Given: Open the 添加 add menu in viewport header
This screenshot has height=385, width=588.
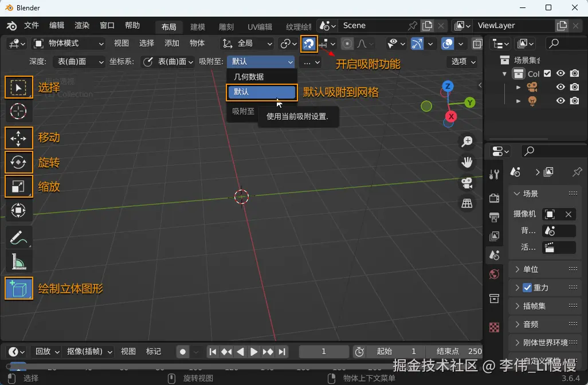Looking at the screenshot, I should tap(172, 44).
